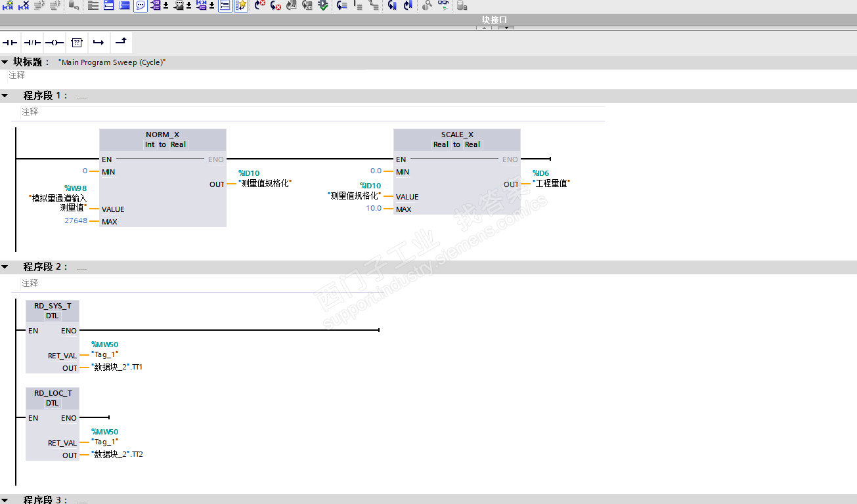Click the monitoring glasses icon
The height and width of the screenshot is (504, 857).
pyautogui.click(x=444, y=5)
